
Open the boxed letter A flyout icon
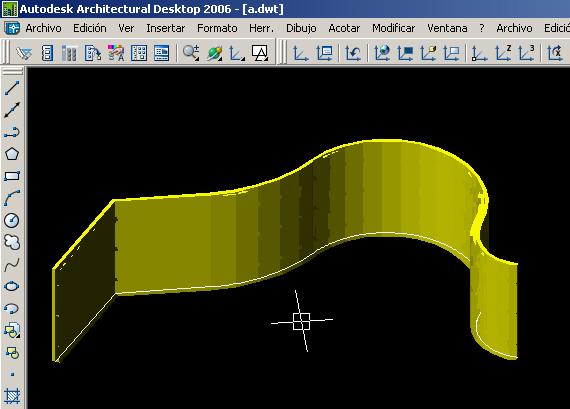click(260, 53)
